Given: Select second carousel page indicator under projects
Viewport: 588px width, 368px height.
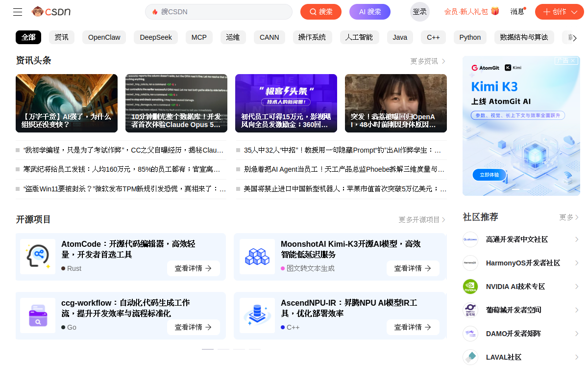Looking at the screenshot, I should (x=223, y=349).
